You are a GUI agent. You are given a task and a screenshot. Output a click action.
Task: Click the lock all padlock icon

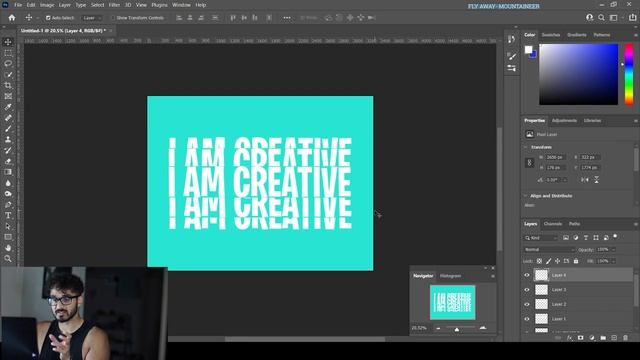(576, 261)
